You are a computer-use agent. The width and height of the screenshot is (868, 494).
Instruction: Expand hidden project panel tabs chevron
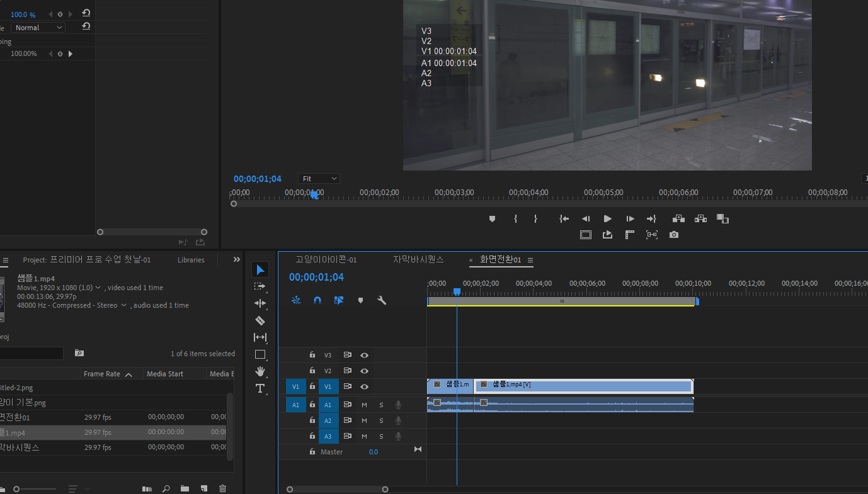click(x=237, y=259)
